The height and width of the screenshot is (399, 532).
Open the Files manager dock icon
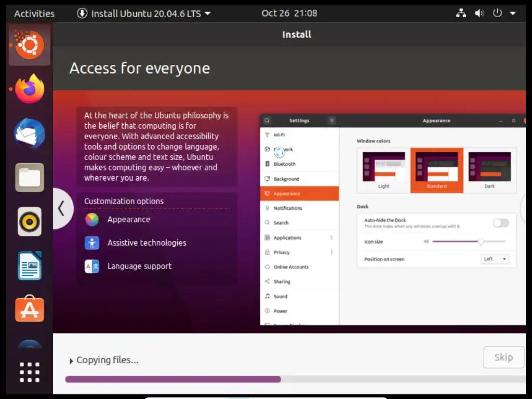click(30, 178)
